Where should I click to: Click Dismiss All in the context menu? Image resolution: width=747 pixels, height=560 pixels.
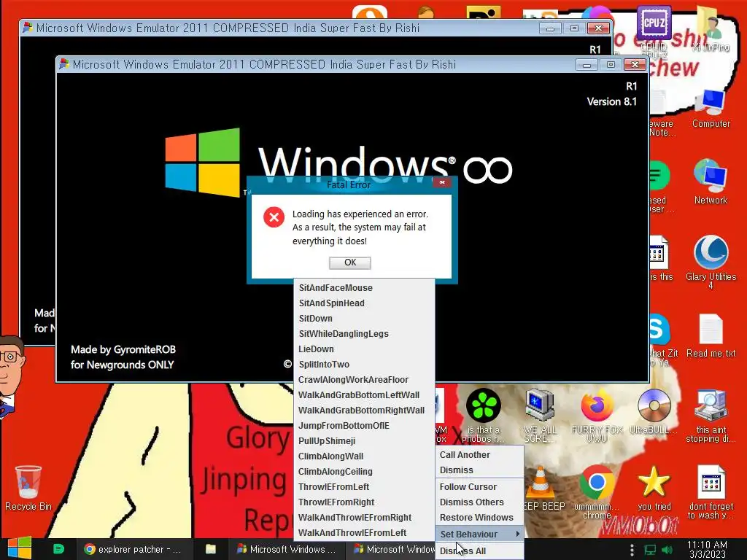click(479, 551)
